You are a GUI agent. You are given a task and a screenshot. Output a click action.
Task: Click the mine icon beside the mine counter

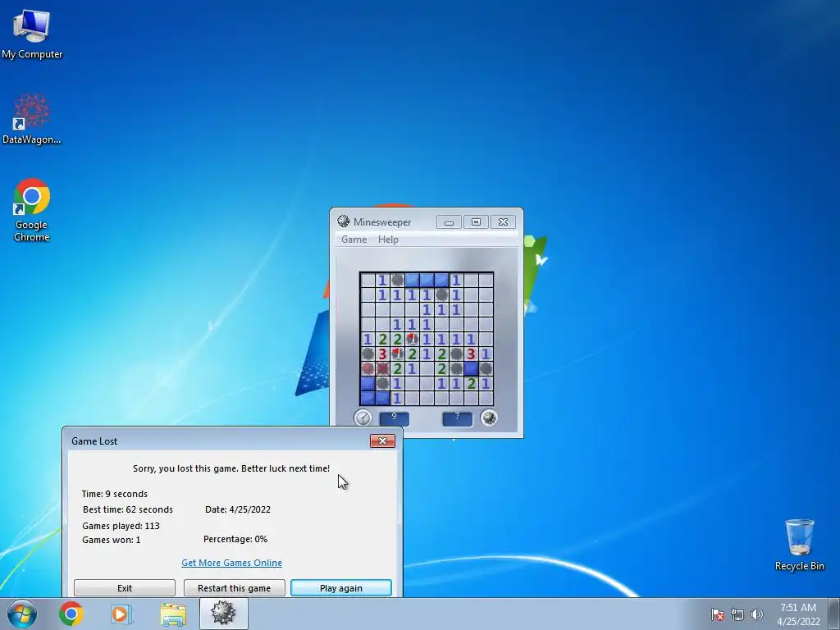pos(489,418)
